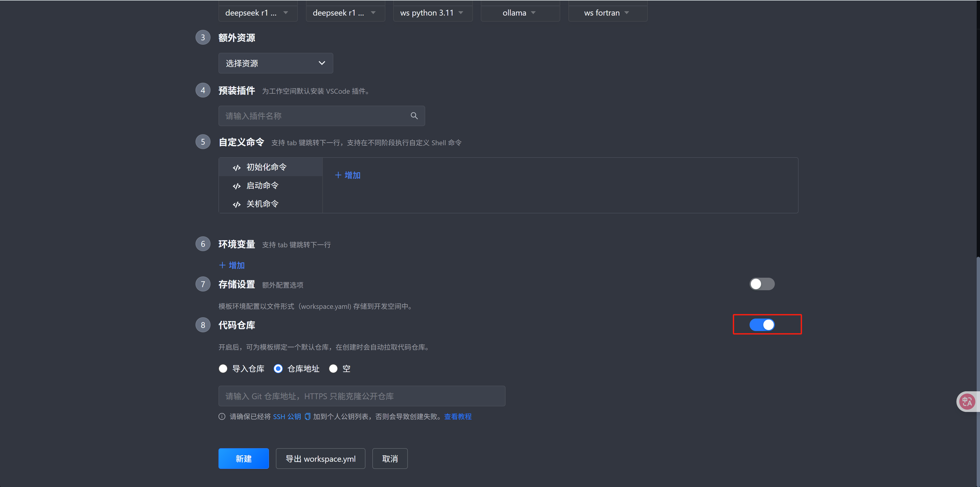This screenshot has width=980, height=487.
Task: Click the plus icon under 环境变量
Action: coord(222,265)
